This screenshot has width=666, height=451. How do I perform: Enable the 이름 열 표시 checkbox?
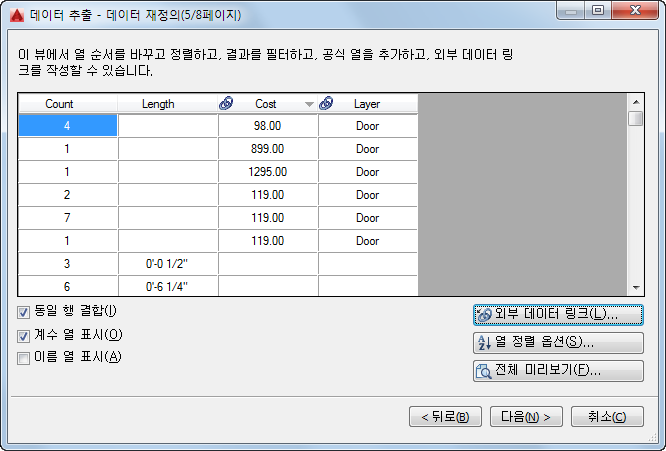[23, 358]
